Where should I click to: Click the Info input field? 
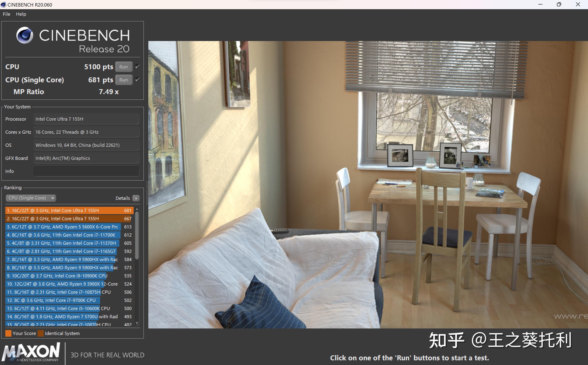(x=86, y=171)
